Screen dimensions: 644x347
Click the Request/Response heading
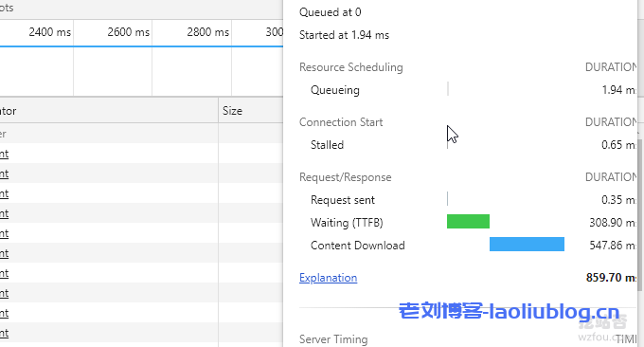click(345, 177)
